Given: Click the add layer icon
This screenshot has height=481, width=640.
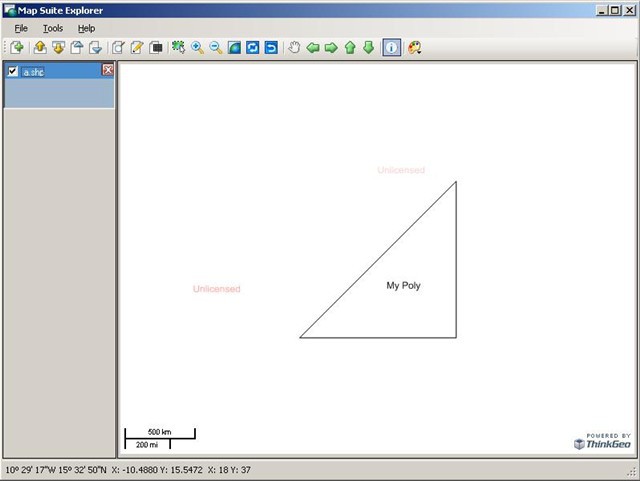Looking at the screenshot, I should click(17, 47).
